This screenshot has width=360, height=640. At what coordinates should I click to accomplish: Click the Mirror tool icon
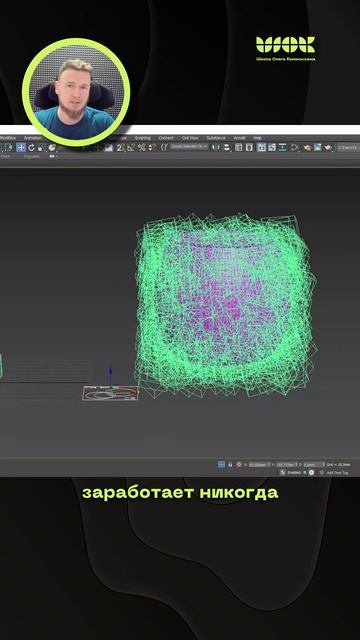click(215, 148)
